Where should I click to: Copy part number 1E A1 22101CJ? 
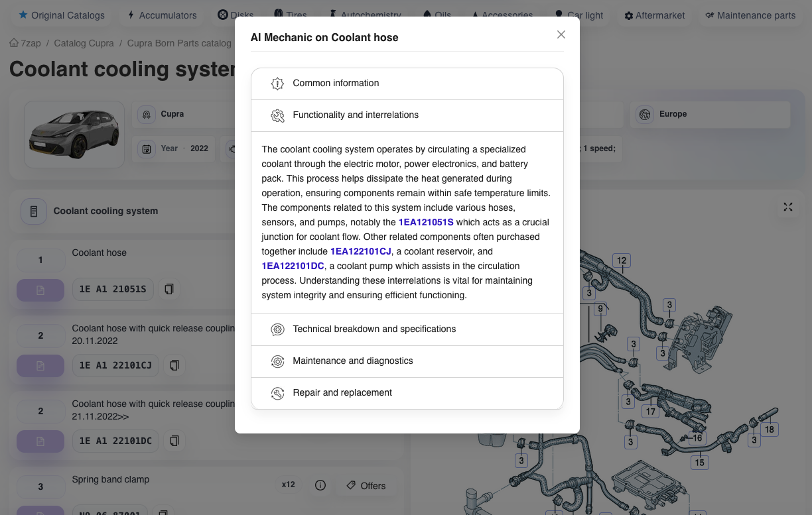[174, 365]
